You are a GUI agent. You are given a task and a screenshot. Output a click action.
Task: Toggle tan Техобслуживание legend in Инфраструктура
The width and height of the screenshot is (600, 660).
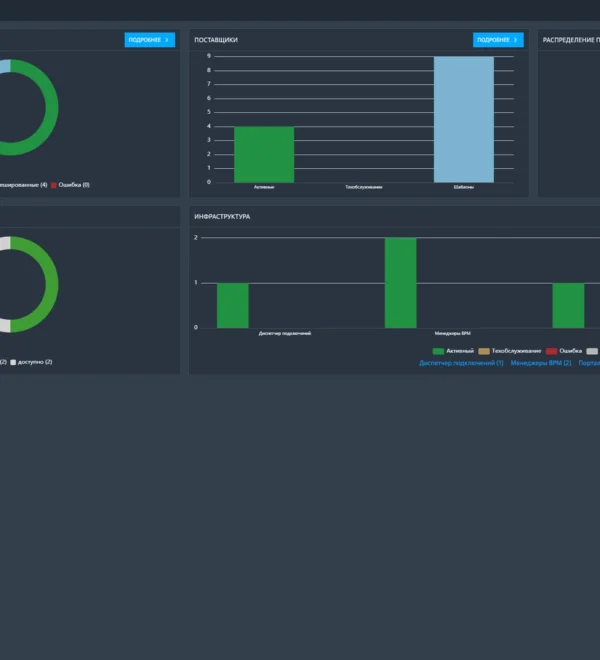(x=484, y=351)
